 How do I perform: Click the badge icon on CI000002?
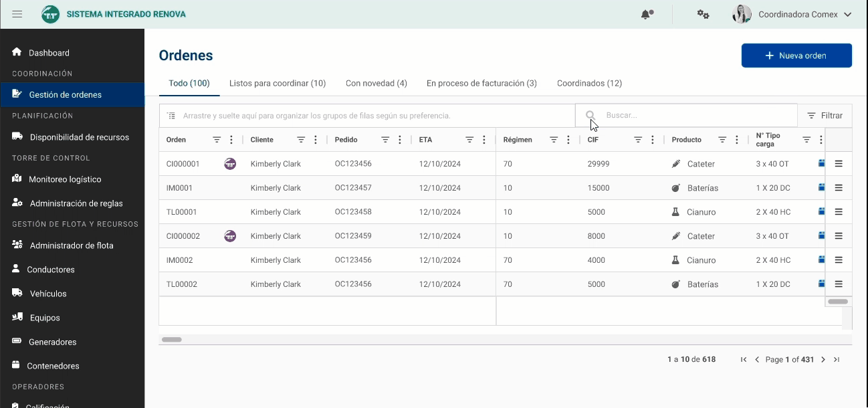[x=230, y=235]
